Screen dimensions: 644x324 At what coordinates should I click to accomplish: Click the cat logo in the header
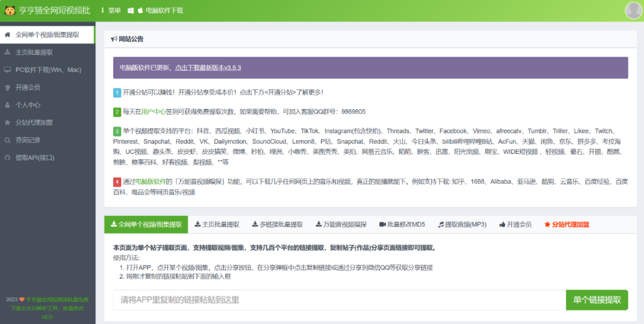[x=10, y=10]
